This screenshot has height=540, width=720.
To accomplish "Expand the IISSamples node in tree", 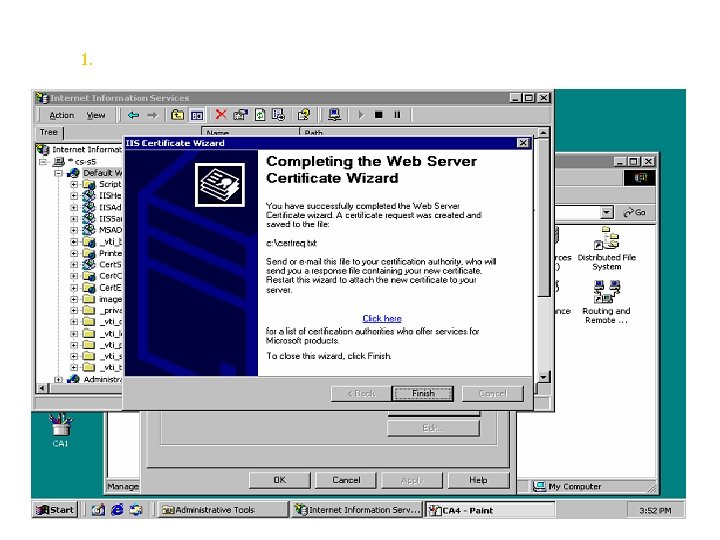I will [x=74, y=219].
